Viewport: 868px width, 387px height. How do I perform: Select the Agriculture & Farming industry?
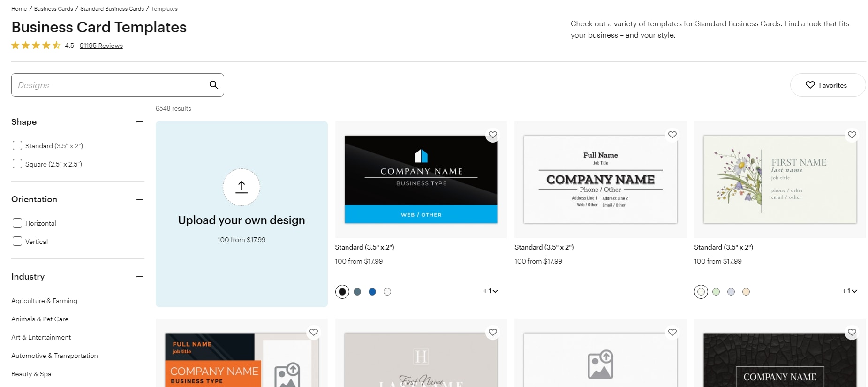pos(44,301)
